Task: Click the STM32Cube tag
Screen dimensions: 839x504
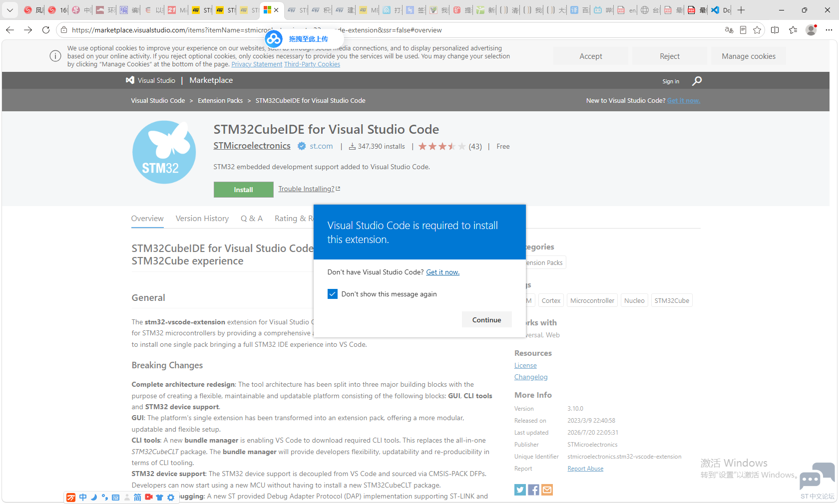Action: [672, 300]
